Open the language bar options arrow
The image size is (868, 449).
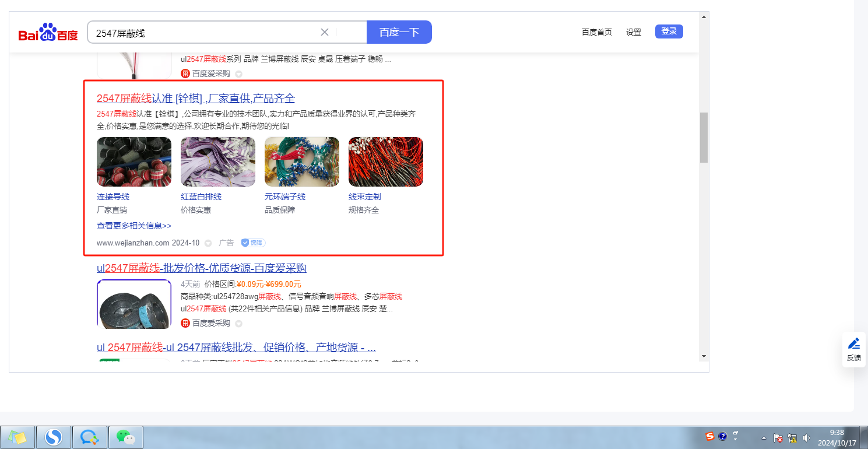pos(736,440)
